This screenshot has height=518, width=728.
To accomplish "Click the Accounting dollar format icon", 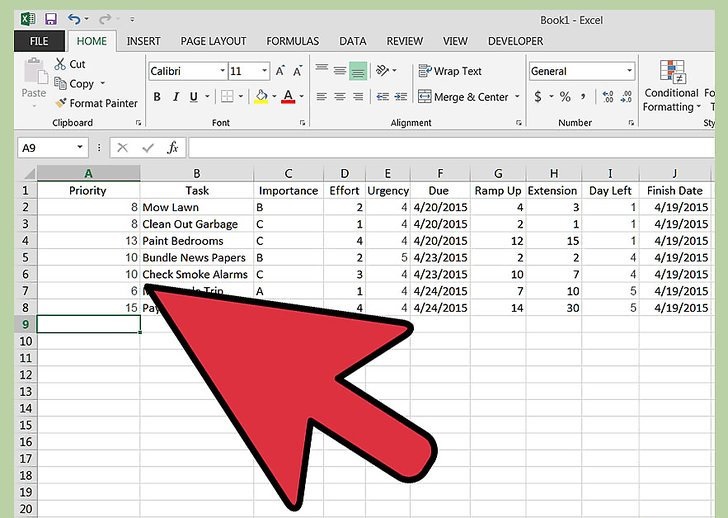I will [538, 97].
